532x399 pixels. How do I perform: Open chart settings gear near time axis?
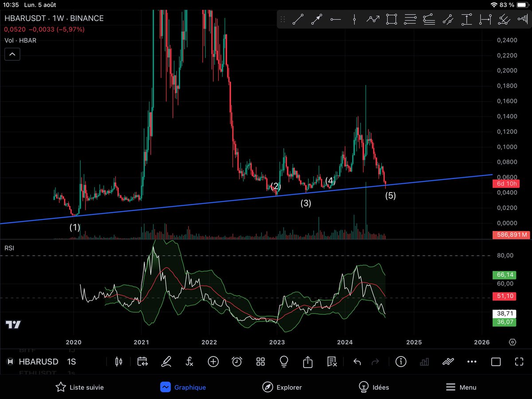513,342
